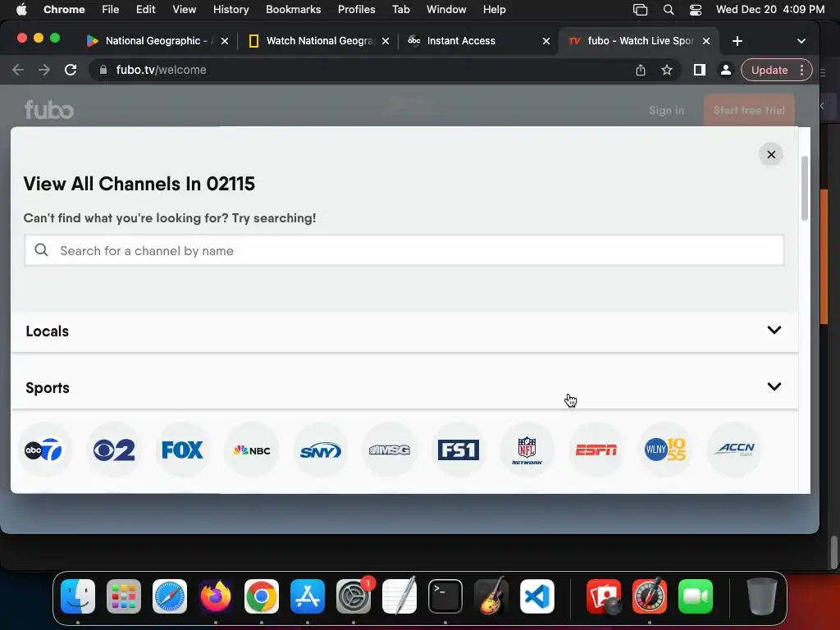Expand the Locals section chevron
840x630 pixels.
coord(774,330)
